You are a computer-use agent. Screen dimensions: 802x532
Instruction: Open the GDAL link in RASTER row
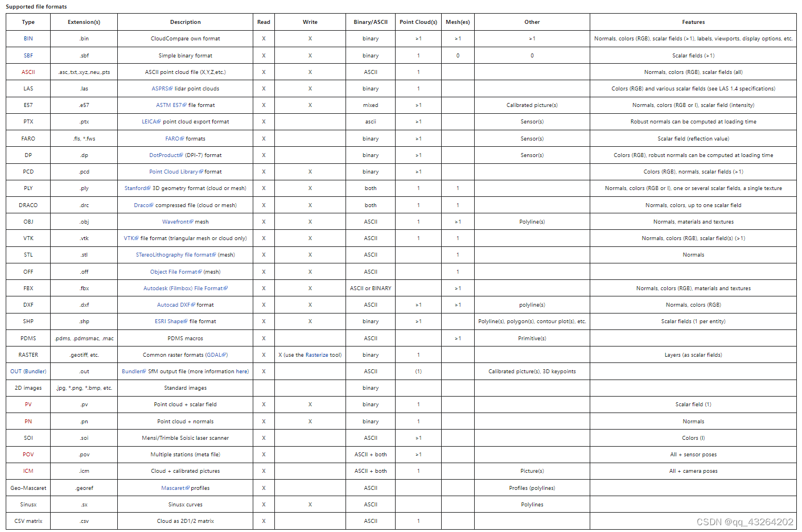[216, 355]
